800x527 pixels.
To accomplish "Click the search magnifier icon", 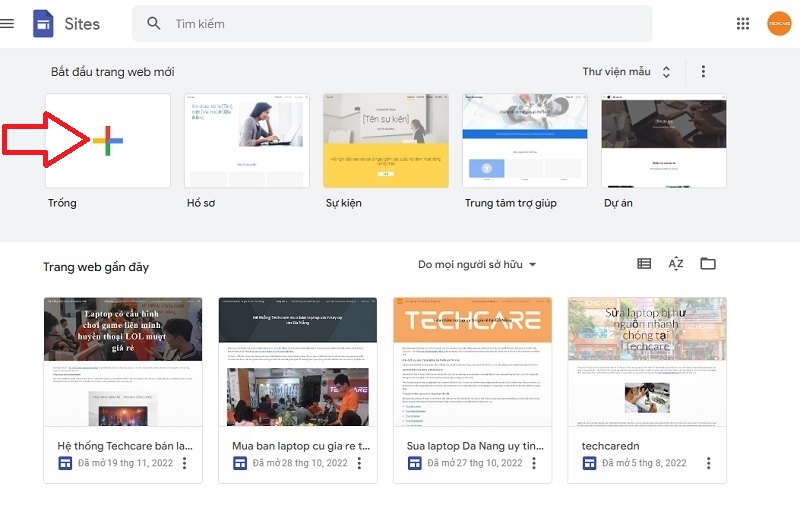I will [x=154, y=23].
